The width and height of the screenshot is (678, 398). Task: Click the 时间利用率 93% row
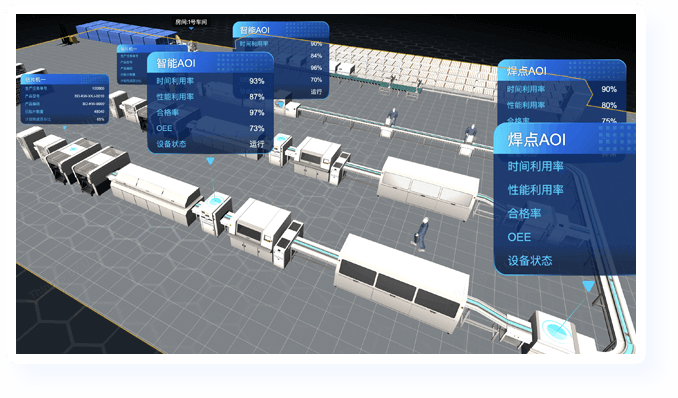coord(210,81)
